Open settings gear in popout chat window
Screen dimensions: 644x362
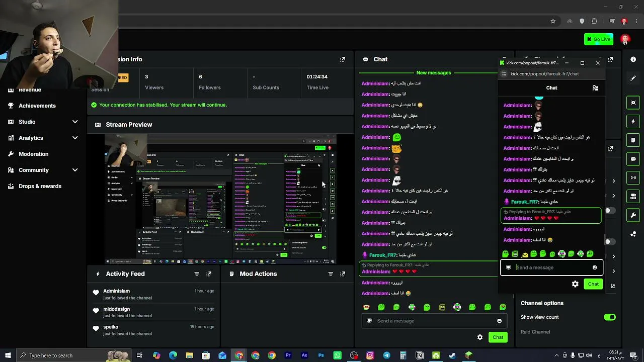click(x=575, y=284)
